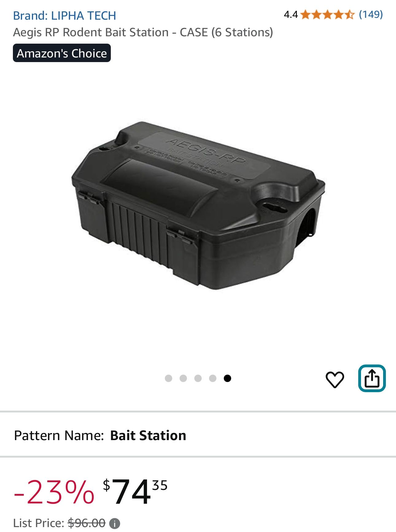
Task: Click the struck-through $96.00 list price
Action: pos(87,523)
